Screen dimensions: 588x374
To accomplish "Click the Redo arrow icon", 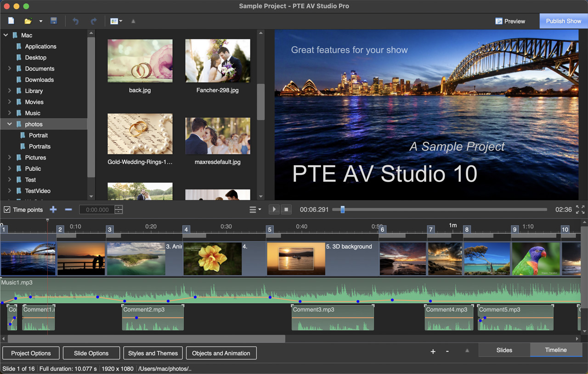I will tap(94, 21).
